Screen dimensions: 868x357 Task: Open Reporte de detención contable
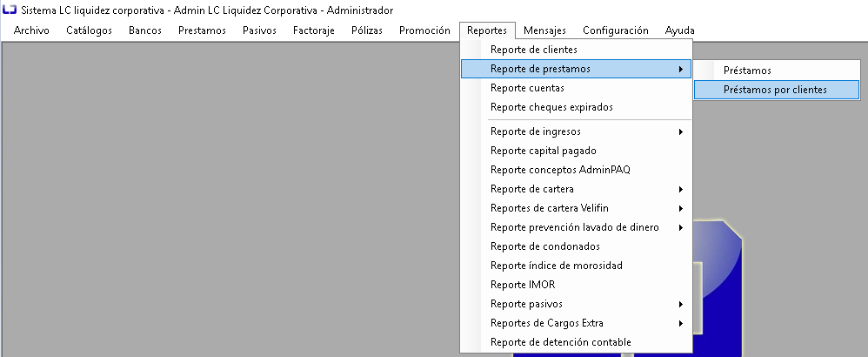(577, 342)
